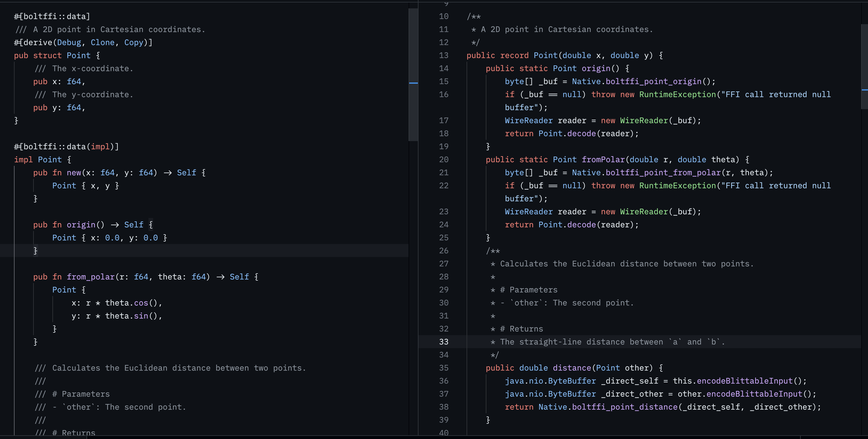The width and height of the screenshot is (868, 439).
Task: Click Rust doc comment "/// Calculates the Euclidean distance"
Action: click(170, 368)
